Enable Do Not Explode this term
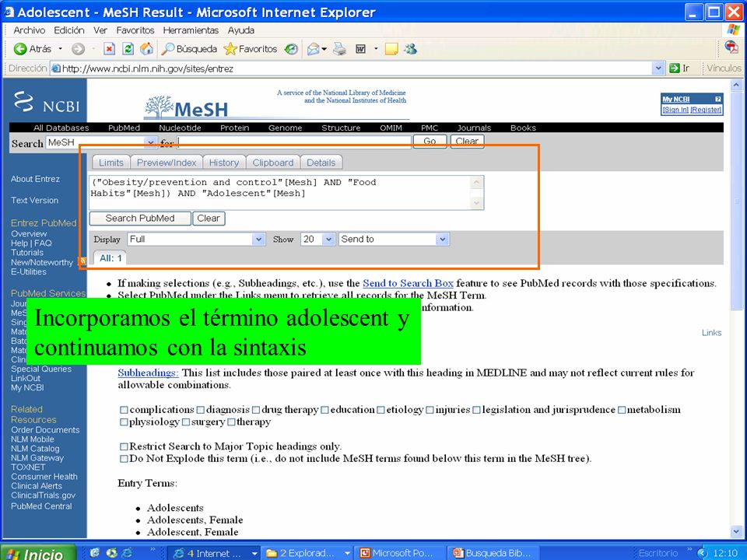The width and height of the screenshot is (747, 560). (x=124, y=459)
